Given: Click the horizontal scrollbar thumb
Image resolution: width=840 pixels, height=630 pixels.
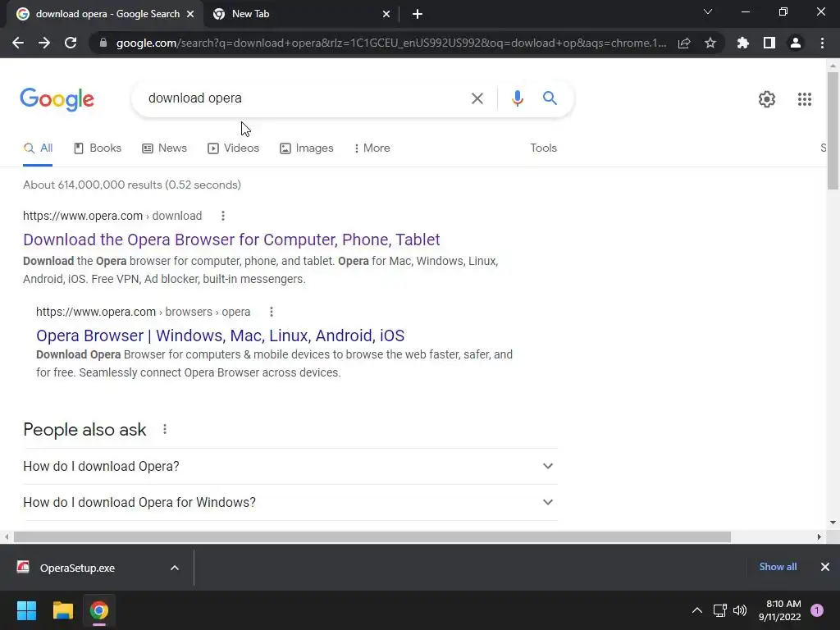Looking at the screenshot, I should (372, 536).
